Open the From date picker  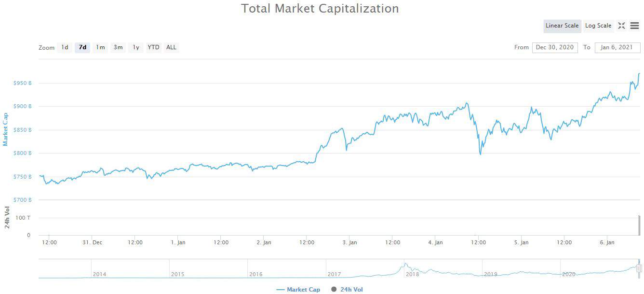tap(554, 47)
